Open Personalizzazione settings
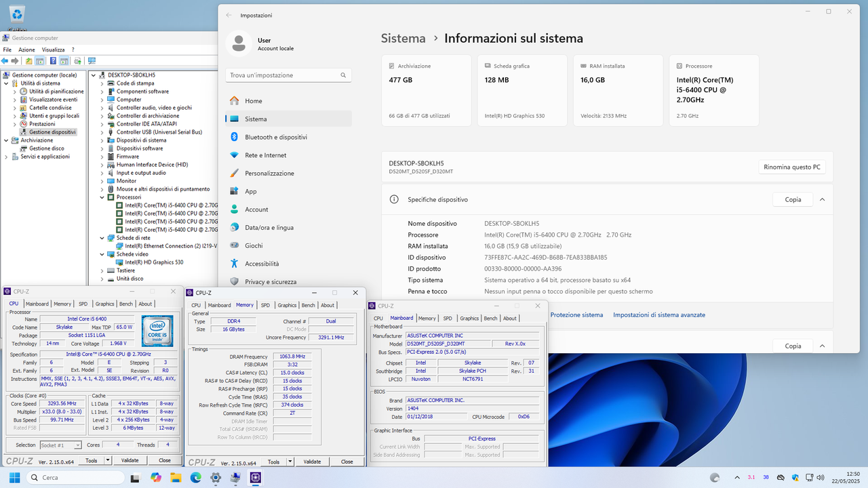 pyautogui.click(x=288, y=174)
